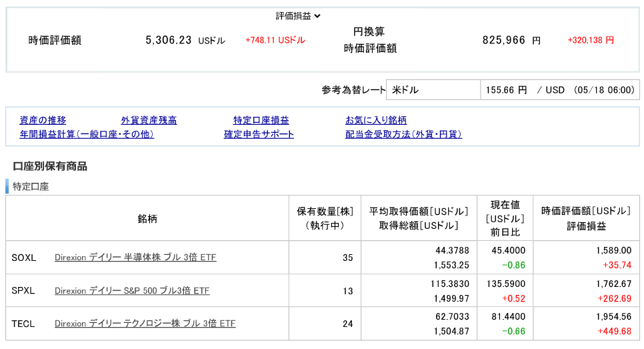Screen dimensions: 644x349
Task: Open Direxion 半導体株 ブル 3倍 ETF link
Action: click(x=135, y=258)
